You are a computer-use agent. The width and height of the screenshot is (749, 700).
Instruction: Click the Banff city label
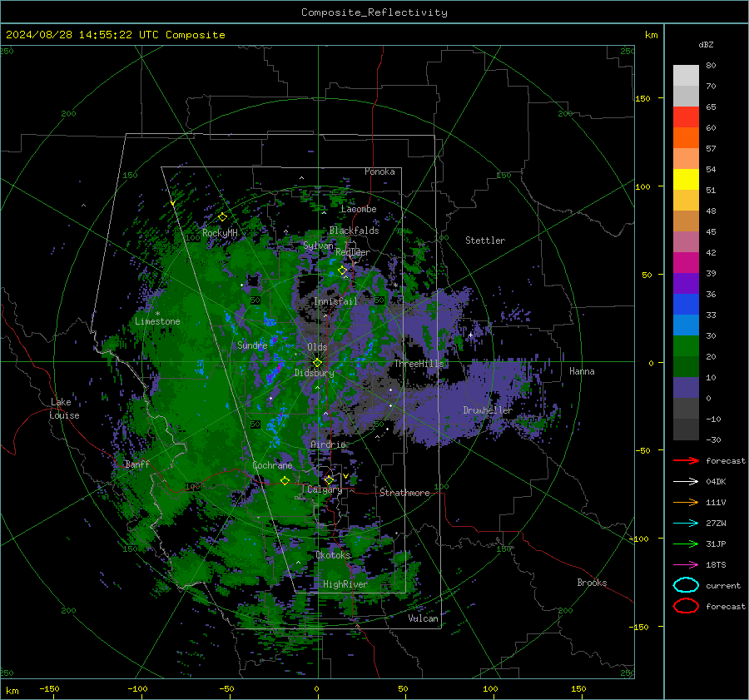pos(137,464)
